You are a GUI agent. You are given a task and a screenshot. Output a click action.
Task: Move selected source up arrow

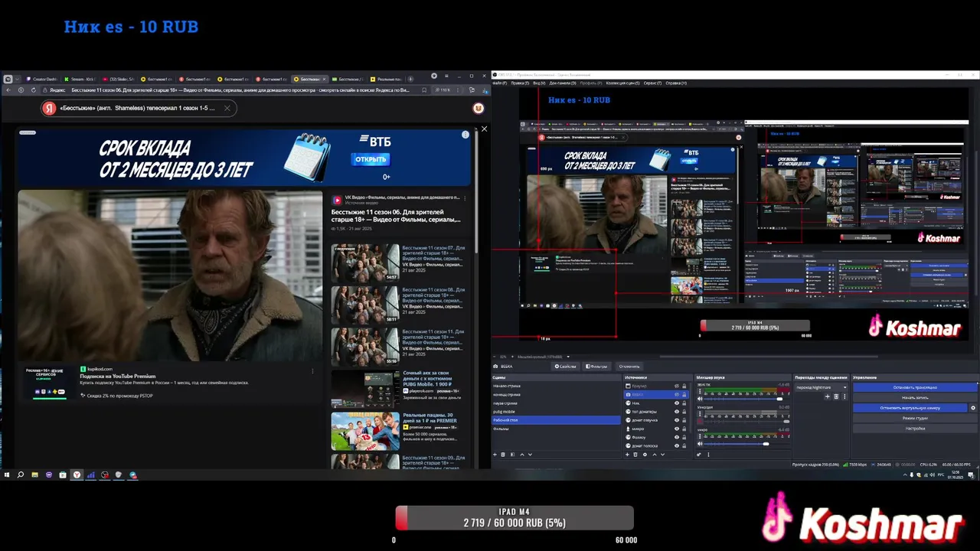[655, 455]
